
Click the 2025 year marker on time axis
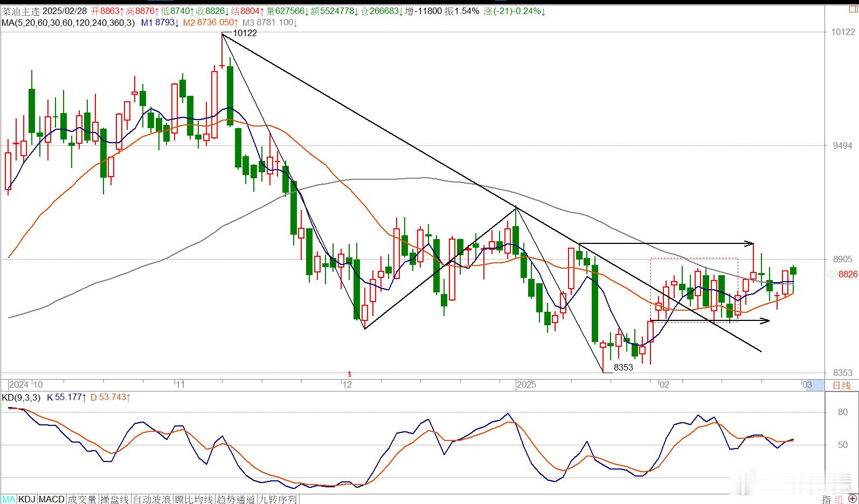[526, 384]
